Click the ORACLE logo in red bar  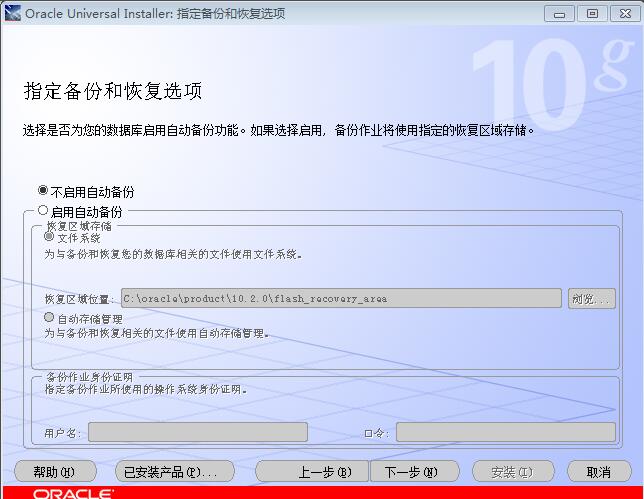point(73,494)
